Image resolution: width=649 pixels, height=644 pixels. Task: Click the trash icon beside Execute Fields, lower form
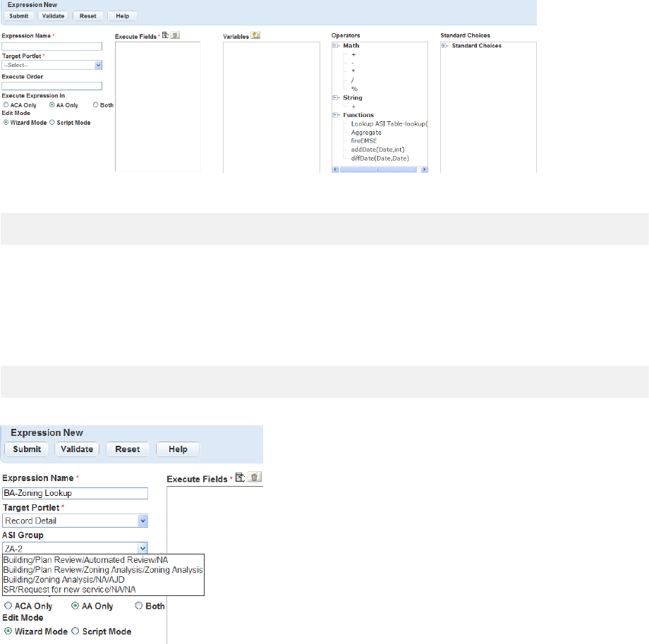click(x=255, y=477)
